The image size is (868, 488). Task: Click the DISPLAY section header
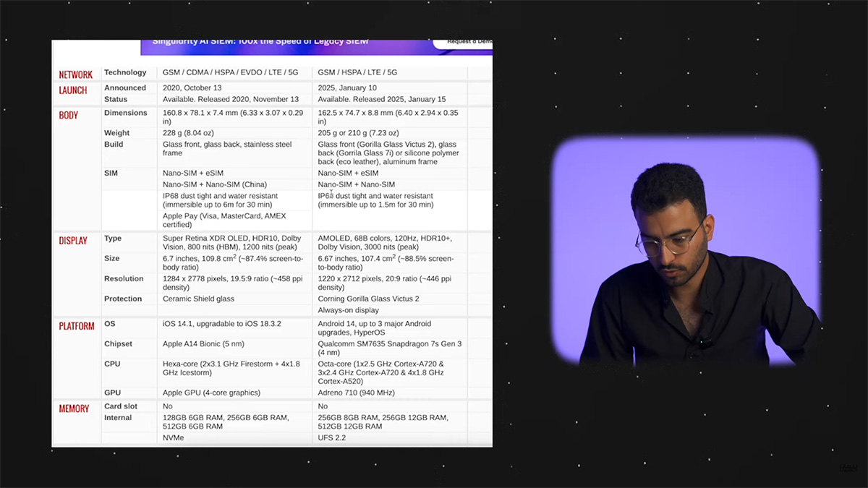(73, 241)
